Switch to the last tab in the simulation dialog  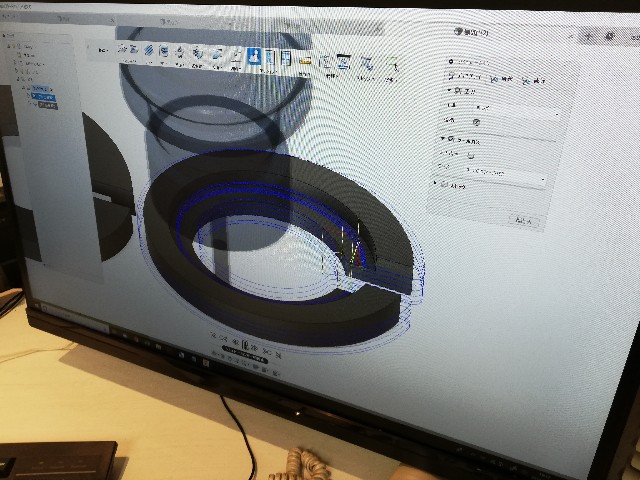[534, 81]
